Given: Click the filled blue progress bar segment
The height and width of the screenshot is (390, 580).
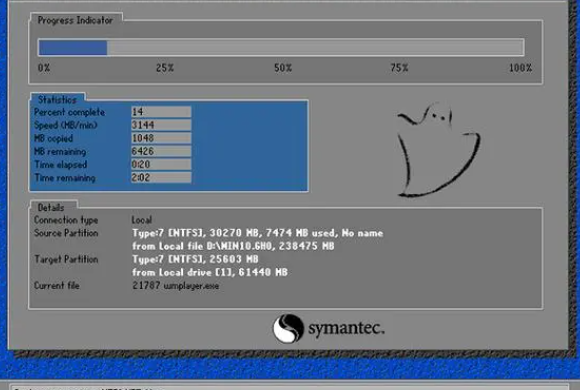Looking at the screenshot, I should 73,48.
